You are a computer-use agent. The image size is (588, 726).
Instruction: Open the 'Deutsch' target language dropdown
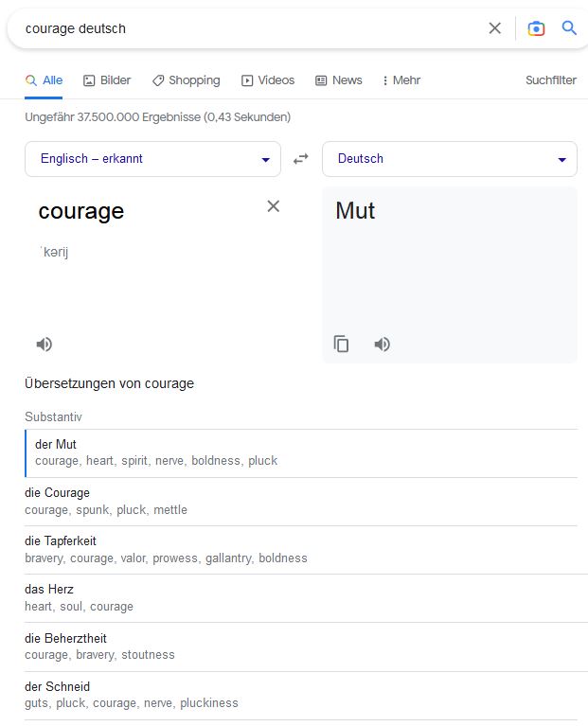(x=449, y=159)
